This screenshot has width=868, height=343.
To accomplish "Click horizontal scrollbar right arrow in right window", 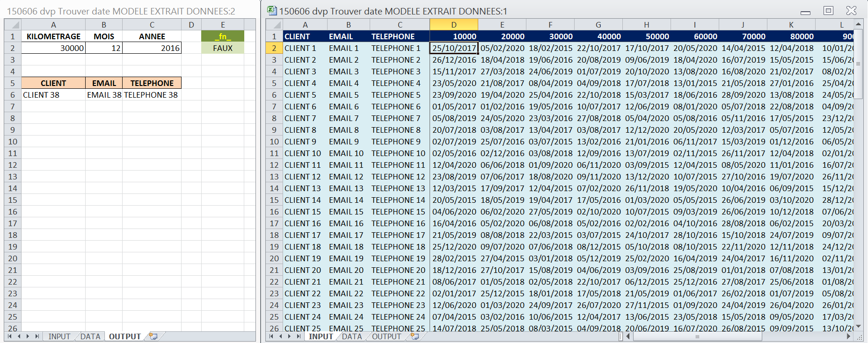I will pyautogui.click(x=849, y=336).
